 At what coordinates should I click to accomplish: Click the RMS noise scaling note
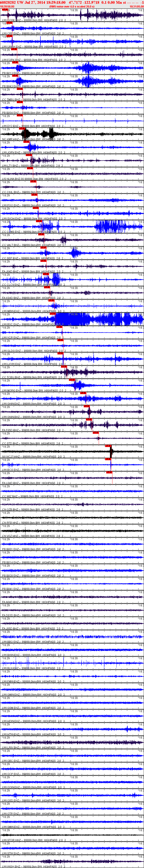click(x=72, y=6)
